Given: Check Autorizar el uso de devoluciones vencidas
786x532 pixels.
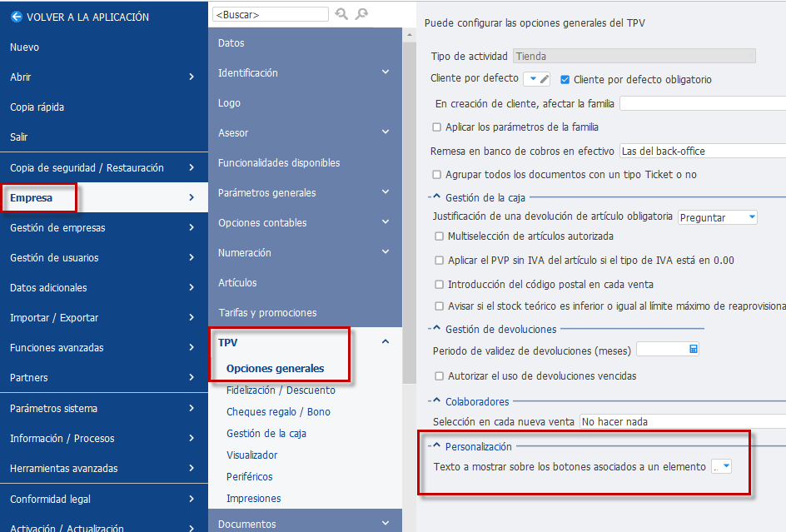Looking at the screenshot, I should click(x=439, y=376).
